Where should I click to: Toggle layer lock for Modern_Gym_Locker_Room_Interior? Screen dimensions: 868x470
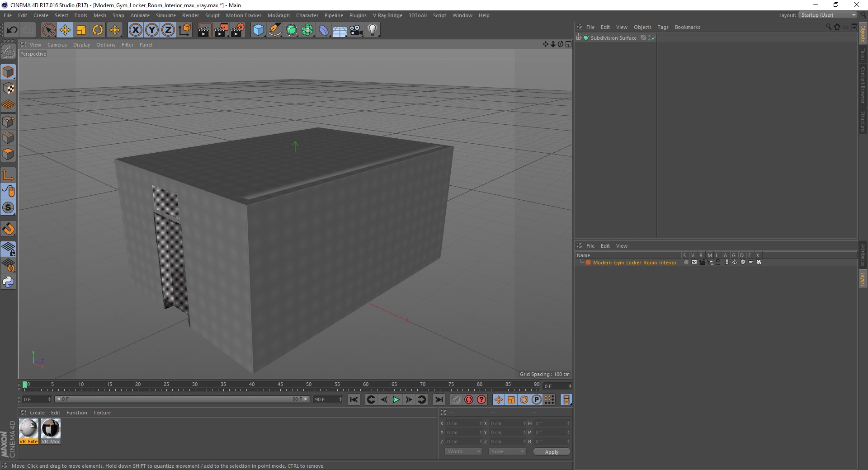pos(718,262)
